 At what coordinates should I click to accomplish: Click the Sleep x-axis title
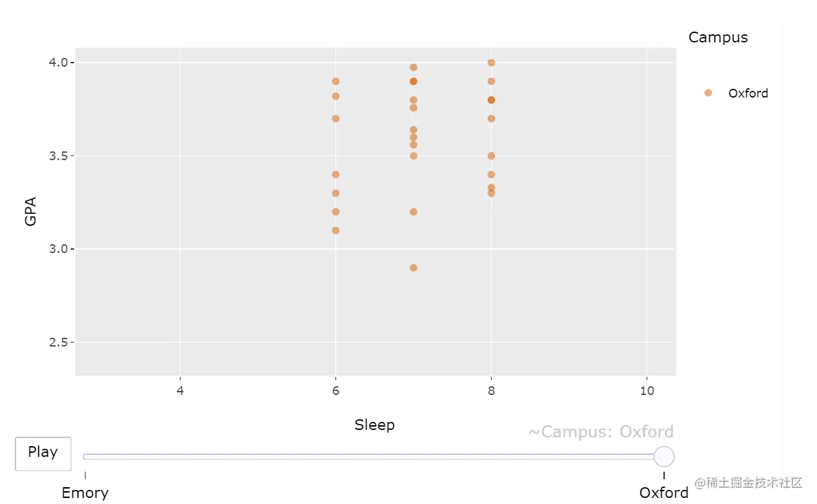[x=374, y=425]
